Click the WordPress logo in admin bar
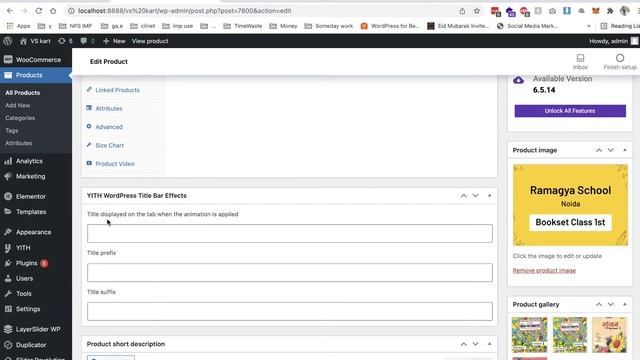The image size is (640, 360). (7, 41)
